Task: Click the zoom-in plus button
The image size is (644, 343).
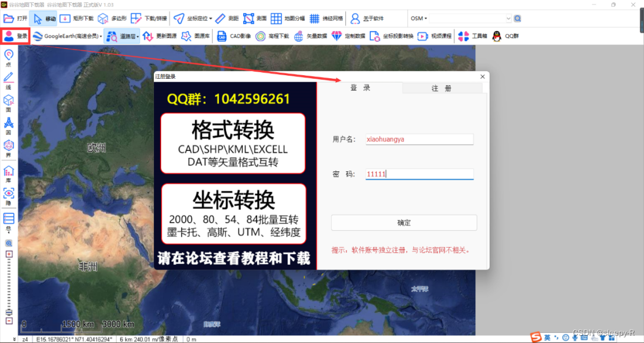Action: click(8, 254)
